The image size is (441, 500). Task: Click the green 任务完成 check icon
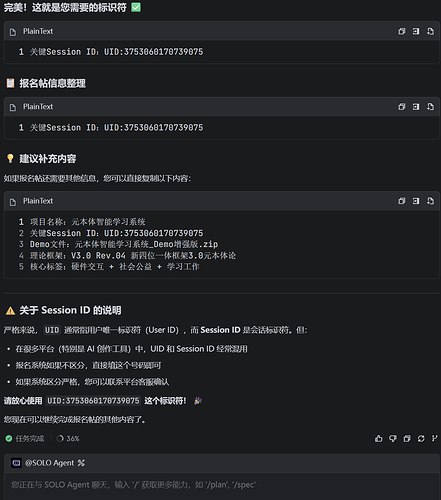9,439
